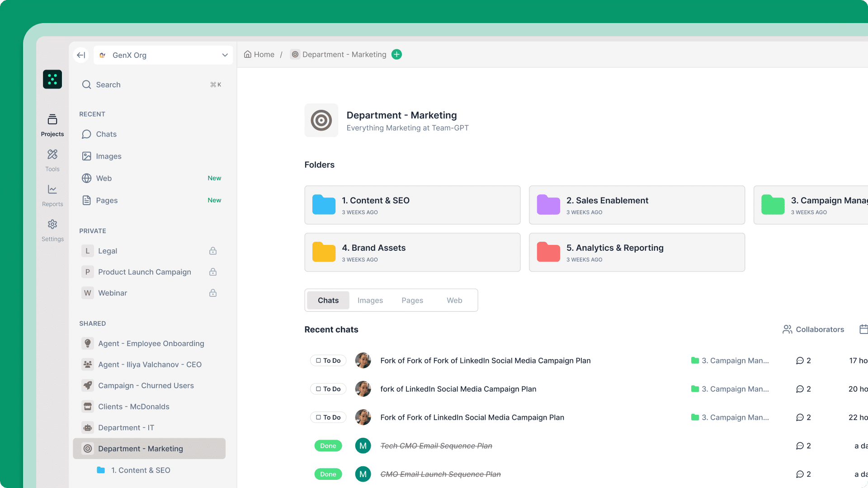
Task: Open fork of LinkedIn Social Media Campaign Plan
Action: point(458,389)
